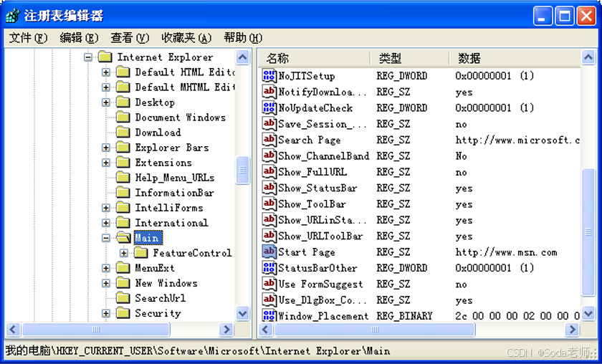The width and height of the screenshot is (602, 364).
Task: Click the Save_Session string value icon
Action: coord(269,124)
